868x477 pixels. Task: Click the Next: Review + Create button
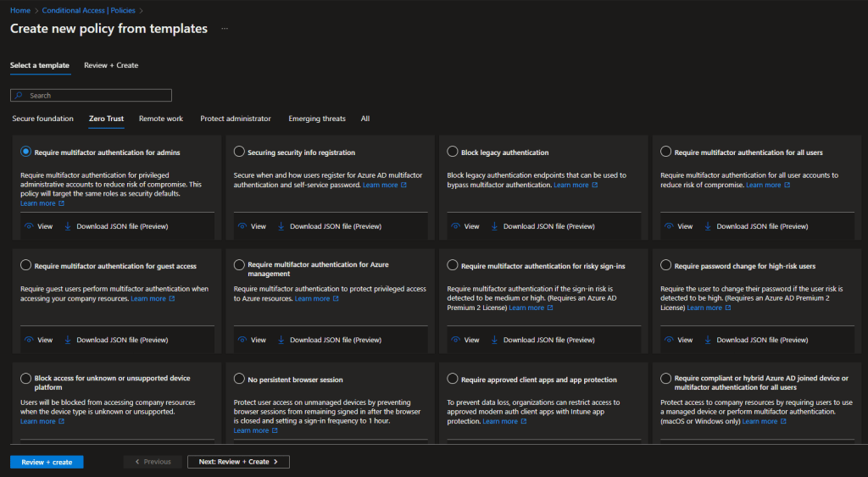(238, 462)
